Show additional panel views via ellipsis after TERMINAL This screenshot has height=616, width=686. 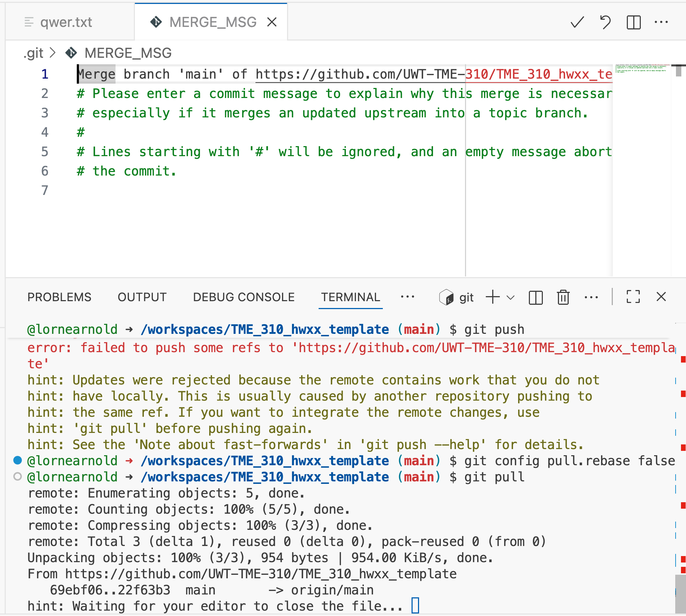click(408, 297)
